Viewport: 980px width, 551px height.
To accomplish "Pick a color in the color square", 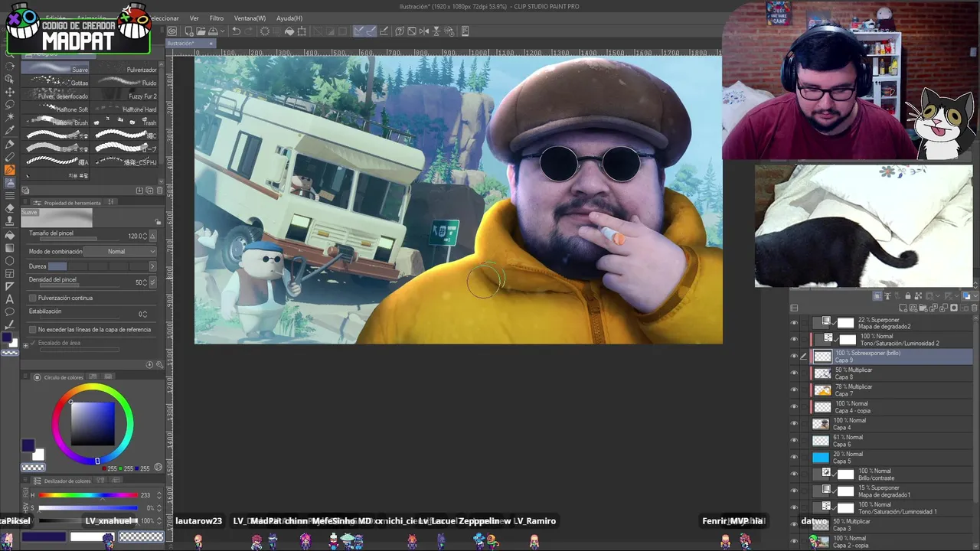I will point(93,423).
